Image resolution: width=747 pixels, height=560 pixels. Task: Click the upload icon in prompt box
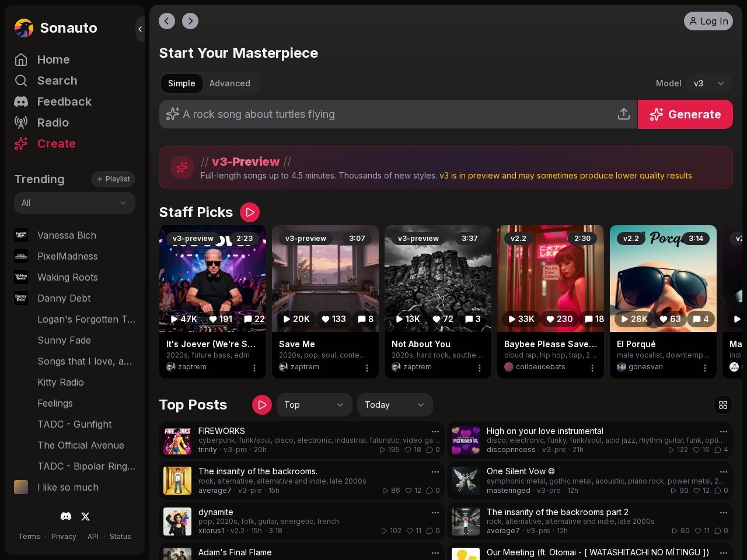[x=623, y=114]
